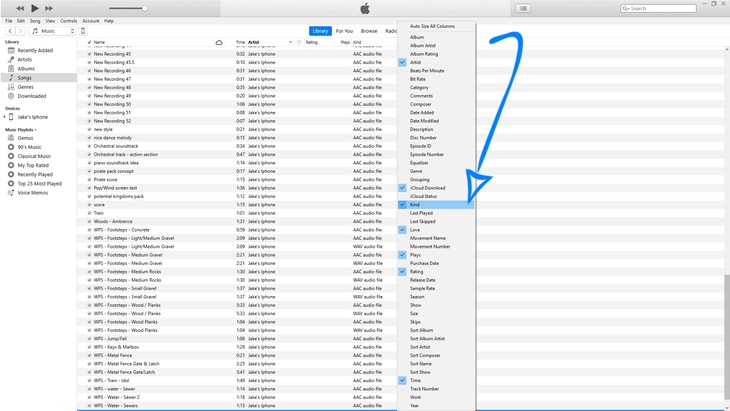Open the Recently Played playlist
Image resolution: width=730 pixels, height=411 pixels.
tap(35, 175)
